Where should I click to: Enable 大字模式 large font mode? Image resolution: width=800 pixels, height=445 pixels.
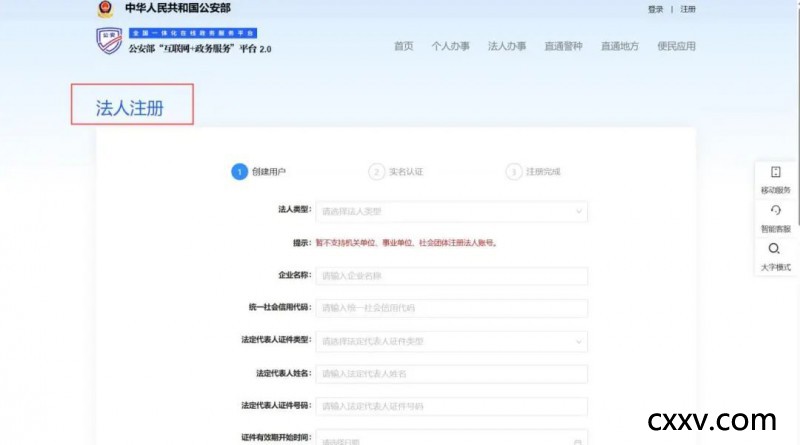point(775,255)
